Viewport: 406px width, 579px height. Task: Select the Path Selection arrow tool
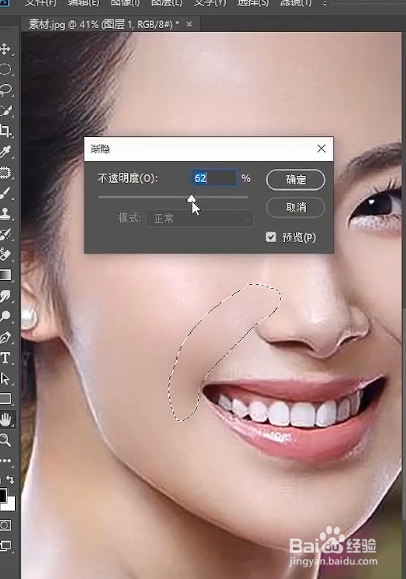(x=5, y=378)
